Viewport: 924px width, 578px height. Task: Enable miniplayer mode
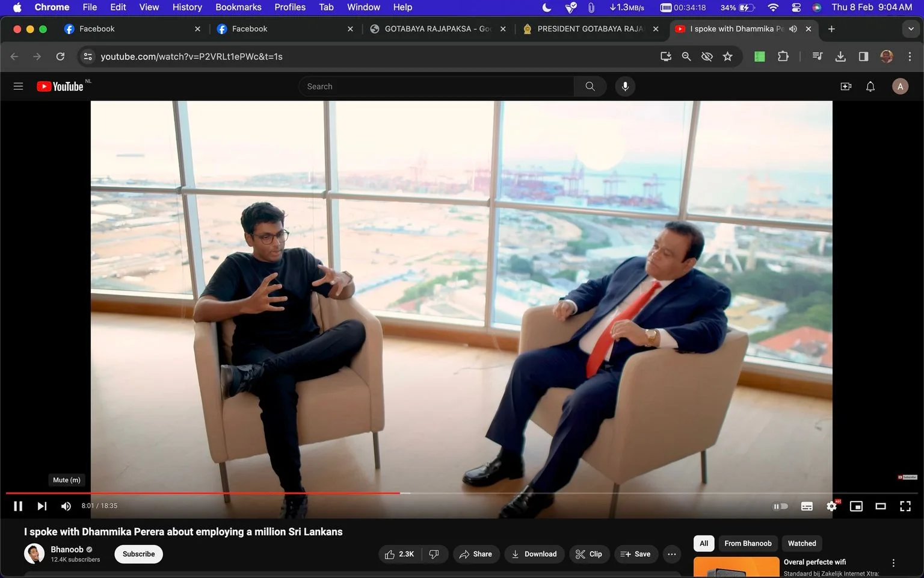[x=856, y=506]
